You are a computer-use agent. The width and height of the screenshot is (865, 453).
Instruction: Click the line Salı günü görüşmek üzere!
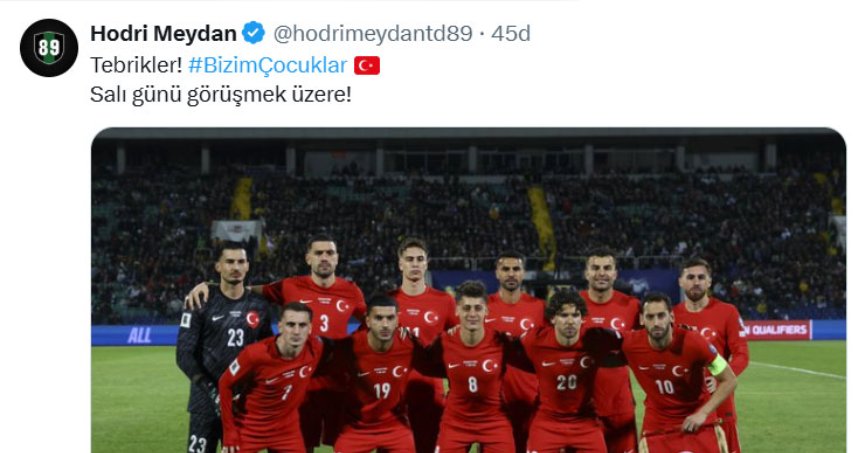[221, 95]
